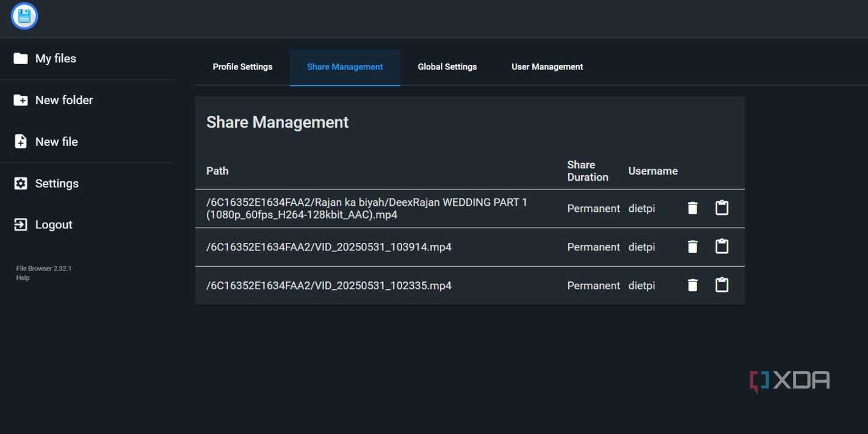Open the VID_20250531_103914.mp4 share path
Image resolution: width=868 pixels, height=434 pixels.
point(329,247)
